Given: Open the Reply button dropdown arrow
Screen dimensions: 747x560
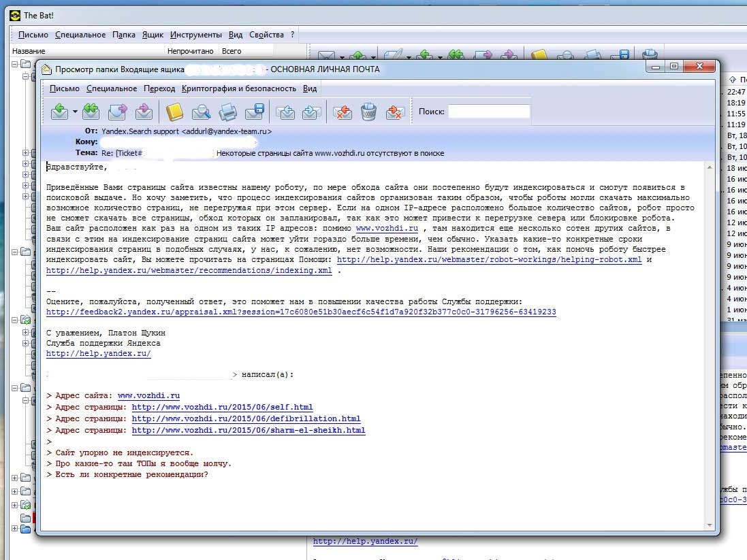Looking at the screenshot, I should click(x=75, y=112).
